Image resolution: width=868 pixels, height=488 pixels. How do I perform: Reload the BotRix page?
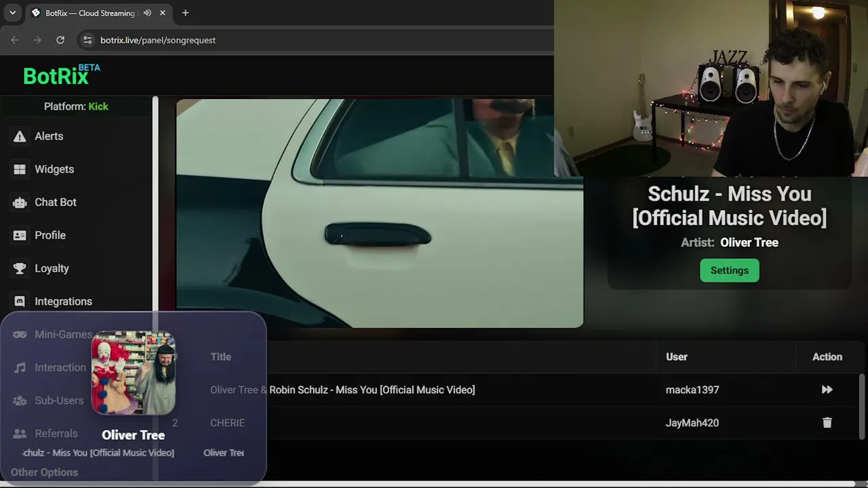(60, 40)
